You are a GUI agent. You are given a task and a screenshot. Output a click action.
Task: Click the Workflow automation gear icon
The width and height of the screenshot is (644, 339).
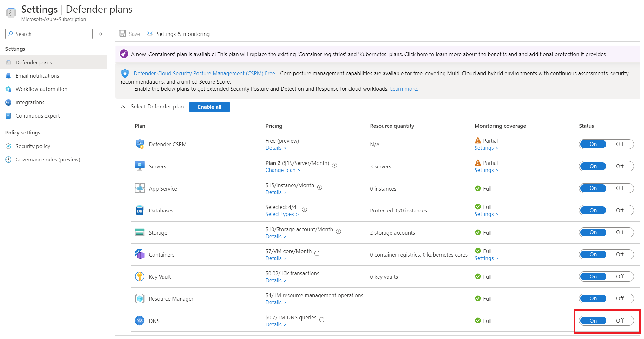[x=9, y=89]
